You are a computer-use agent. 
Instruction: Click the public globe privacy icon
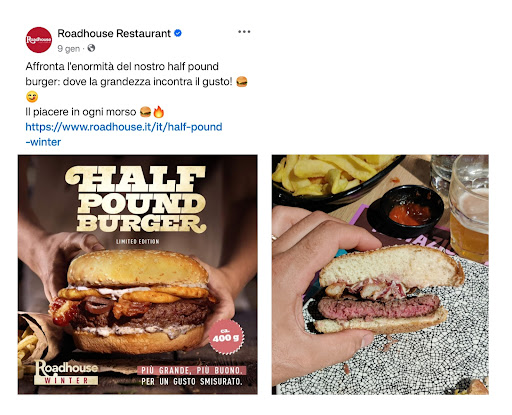91,48
